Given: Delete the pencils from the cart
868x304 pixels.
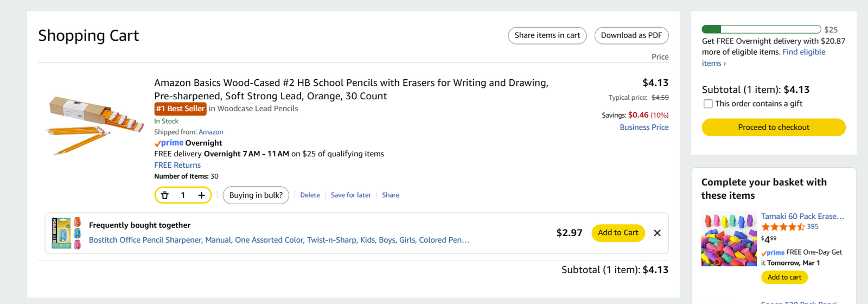Looking at the screenshot, I should point(310,195).
